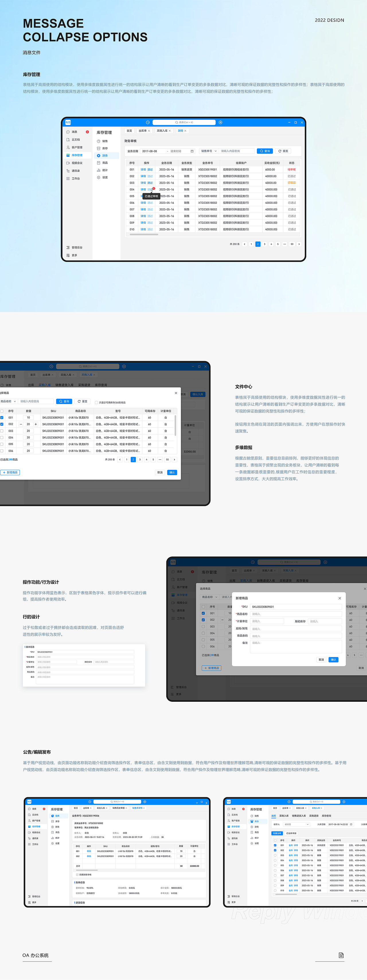Click the 重置 button in the 财务审核 filter bar
367x980 pixels.
[283, 151]
